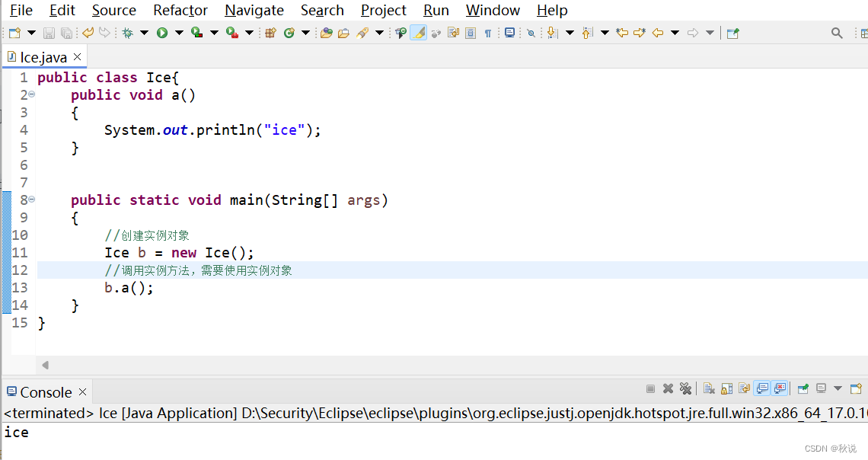Open the Refactor menu
Screen dimensions: 868x460
[180, 11]
